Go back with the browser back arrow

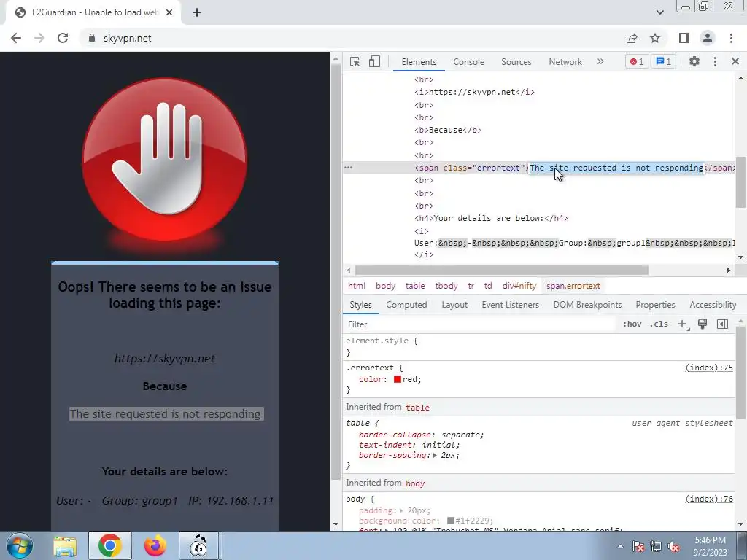[x=16, y=38]
